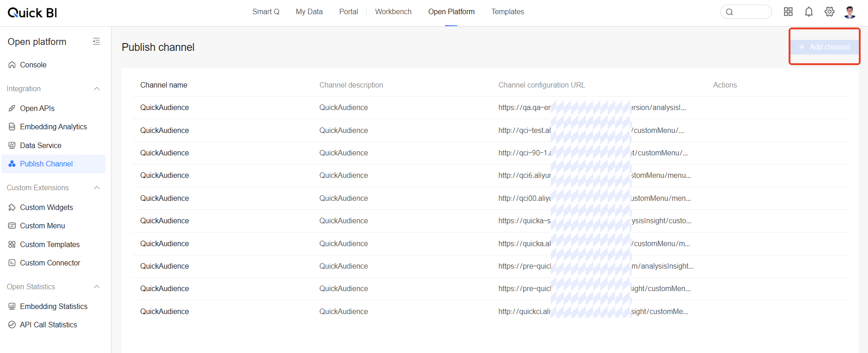This screenshot has width=868, height=353.
Task: Click the header search field
Action: (x=746, y=12)
